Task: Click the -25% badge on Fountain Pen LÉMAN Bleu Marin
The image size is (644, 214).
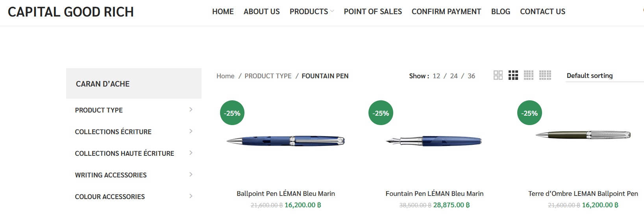Action: (381, 113)
